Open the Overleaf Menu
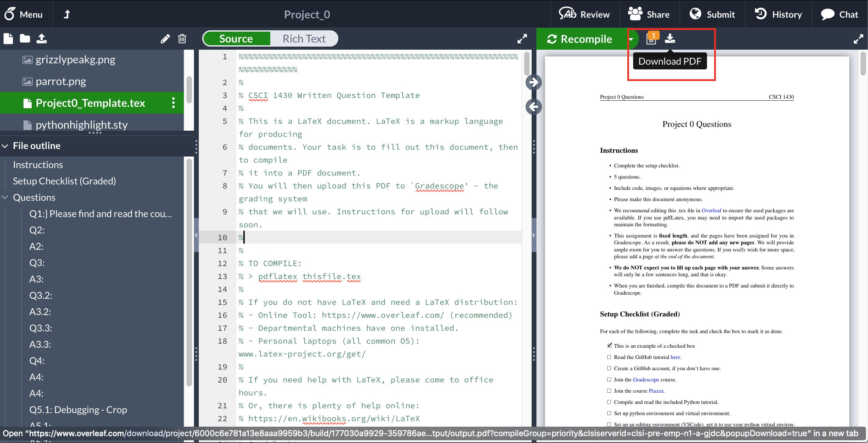868x443 pixels. 25,14
